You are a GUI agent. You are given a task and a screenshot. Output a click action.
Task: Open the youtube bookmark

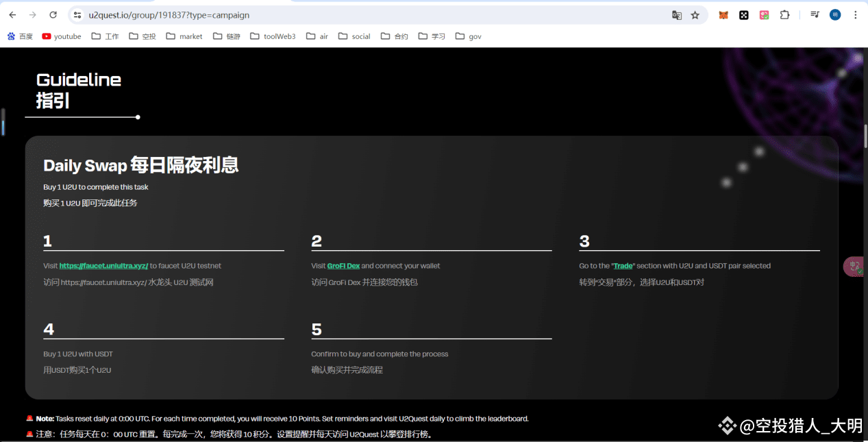tap(62, 36)
